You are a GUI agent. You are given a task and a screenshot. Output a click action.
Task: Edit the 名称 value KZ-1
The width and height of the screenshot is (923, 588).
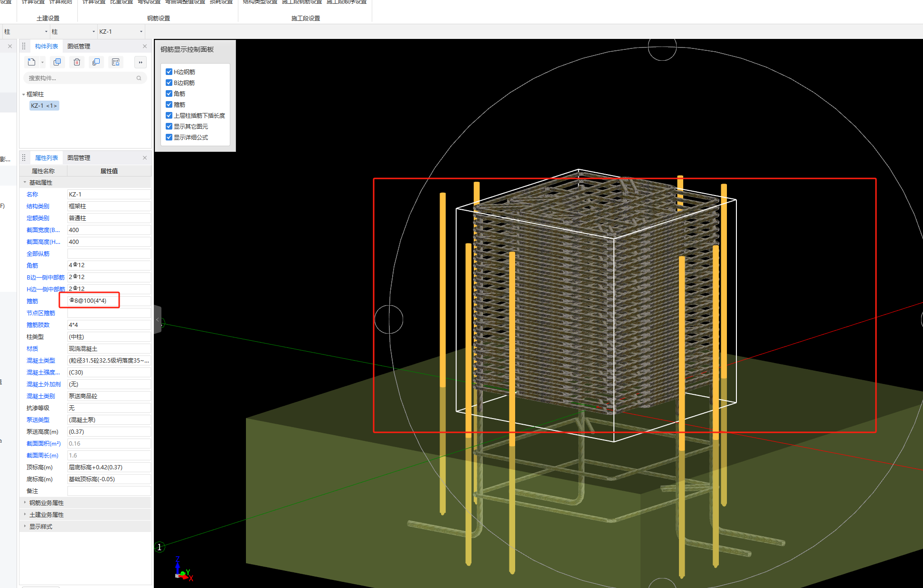pos(109,195)
